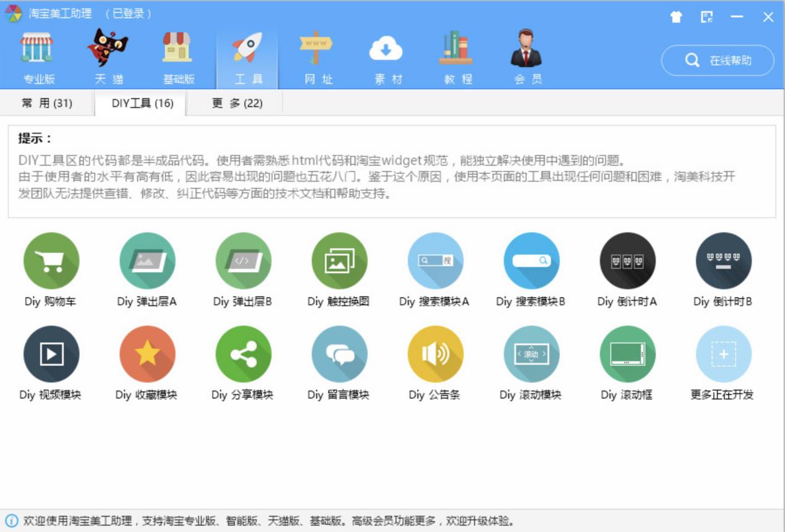Switch to the 专业版 section
Viewport: 785px width, 532px height.
pos(38,57)
